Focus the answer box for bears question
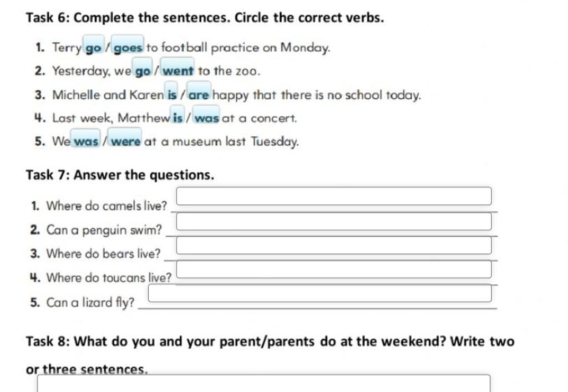This screenshot has width=568, height=392. (x=334, y=246)
